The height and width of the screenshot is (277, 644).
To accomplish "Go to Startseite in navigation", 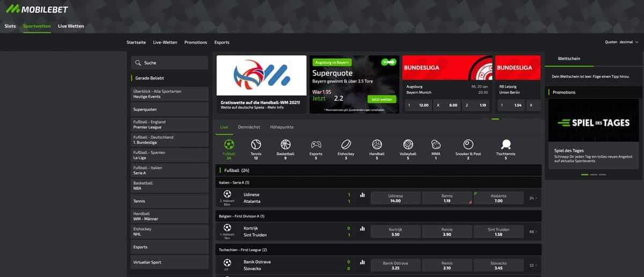I will (136, 42).
